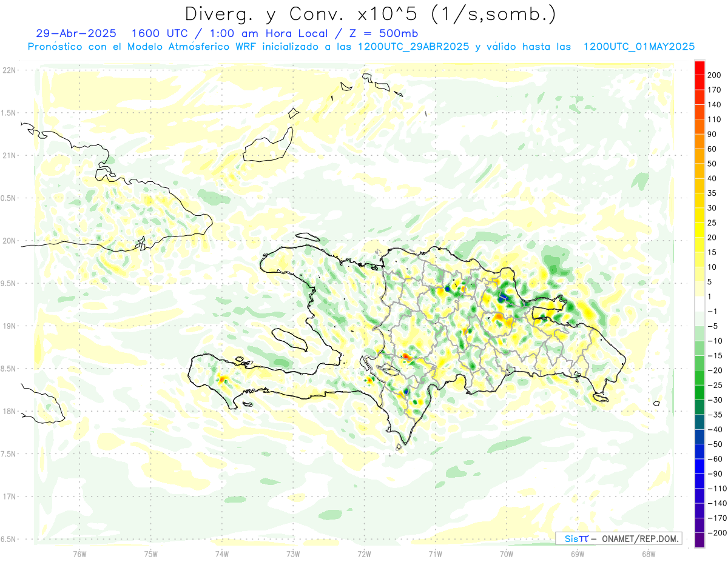The height and width of the screenshot is (562, 728).
Task: Click the positive '25' color scale value
Action: coord(712,222)
